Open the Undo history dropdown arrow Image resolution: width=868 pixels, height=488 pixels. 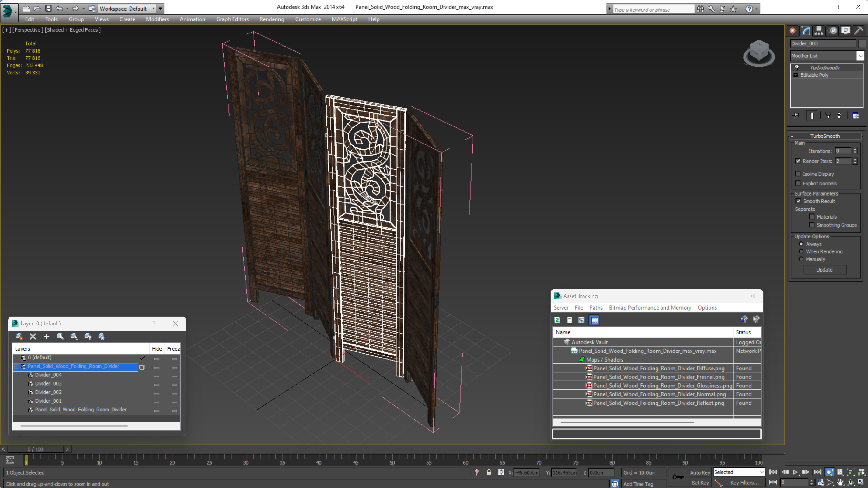pyautogui.click(x=67, y=9)
